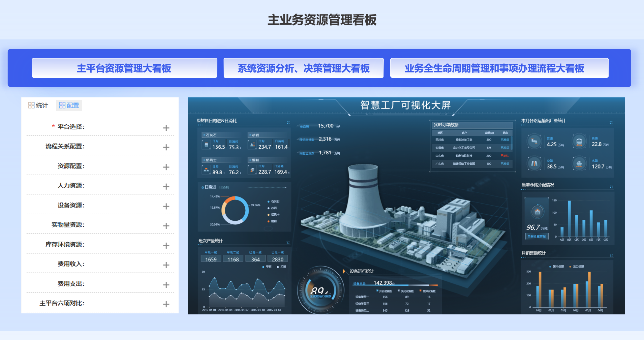Open 系统资源分析、决策管理大看板 button
This screenshot has width=644, height=340.
pyautogui.click(x=303, y=68)
